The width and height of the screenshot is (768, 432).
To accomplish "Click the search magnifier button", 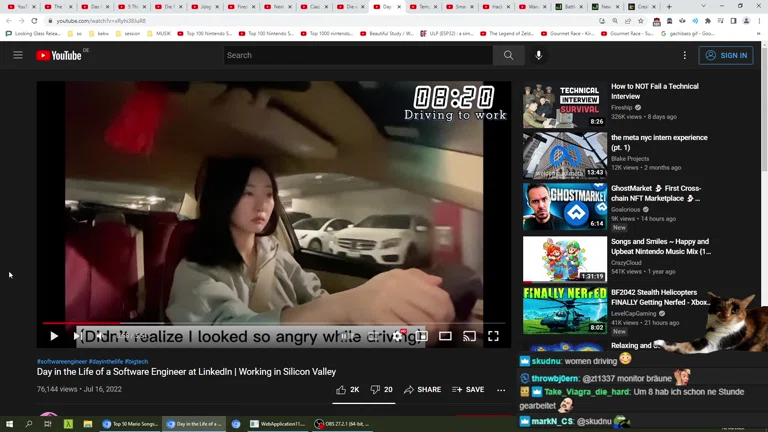I will (508, 56).
